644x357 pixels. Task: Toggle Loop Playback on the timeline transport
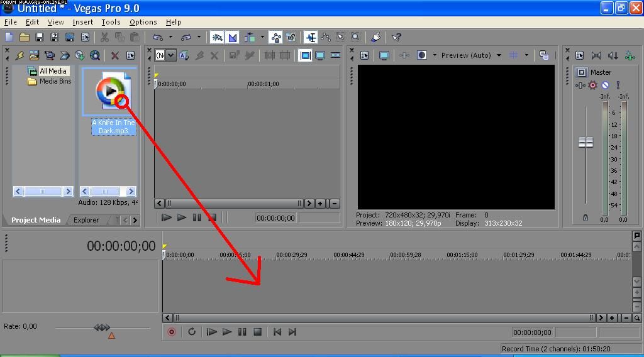(192, 332)
